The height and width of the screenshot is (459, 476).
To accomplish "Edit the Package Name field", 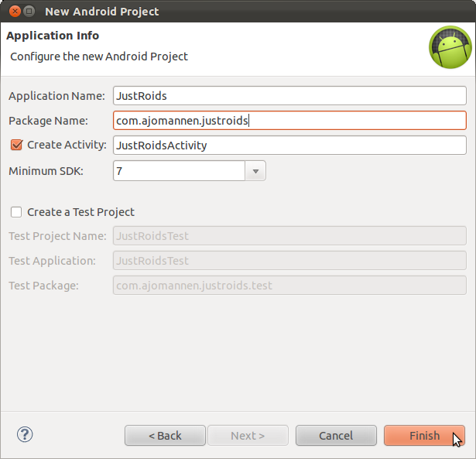I will (289, 121).
